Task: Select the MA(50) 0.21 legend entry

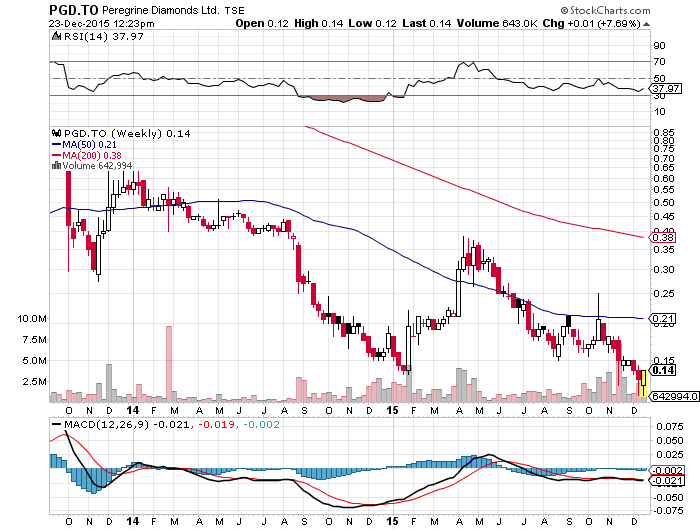Action: pos(86,145)
